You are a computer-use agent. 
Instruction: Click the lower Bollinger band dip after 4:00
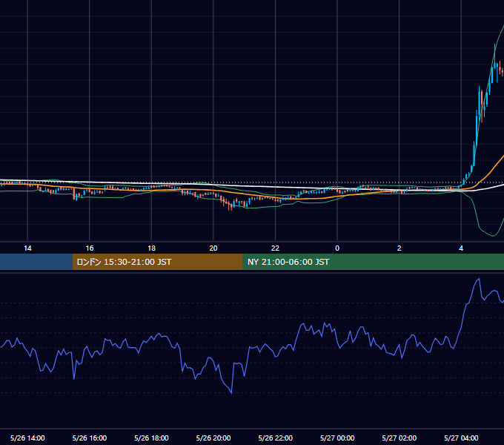[492, 235]
